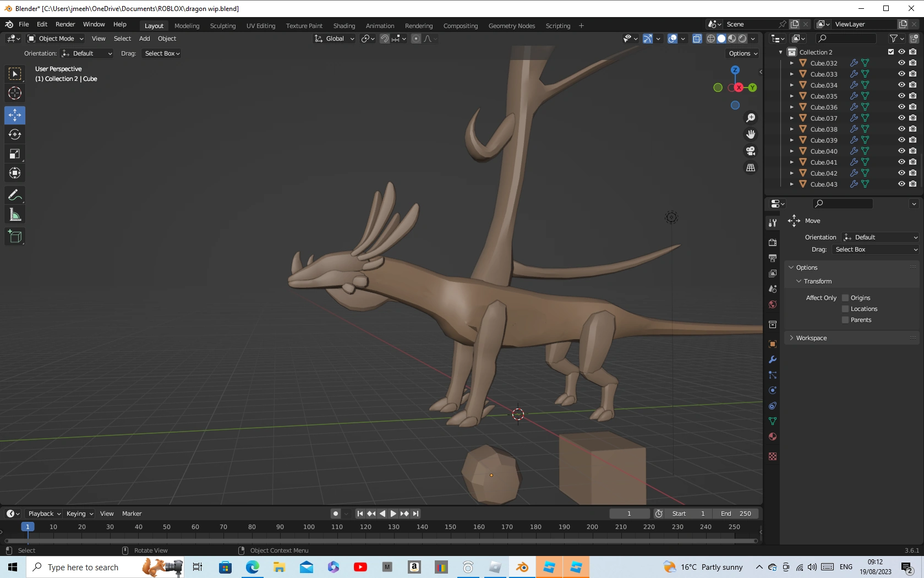924x578 pixels.
Task: Hide Cube.035 in viewport
Action: pos(901,96)
